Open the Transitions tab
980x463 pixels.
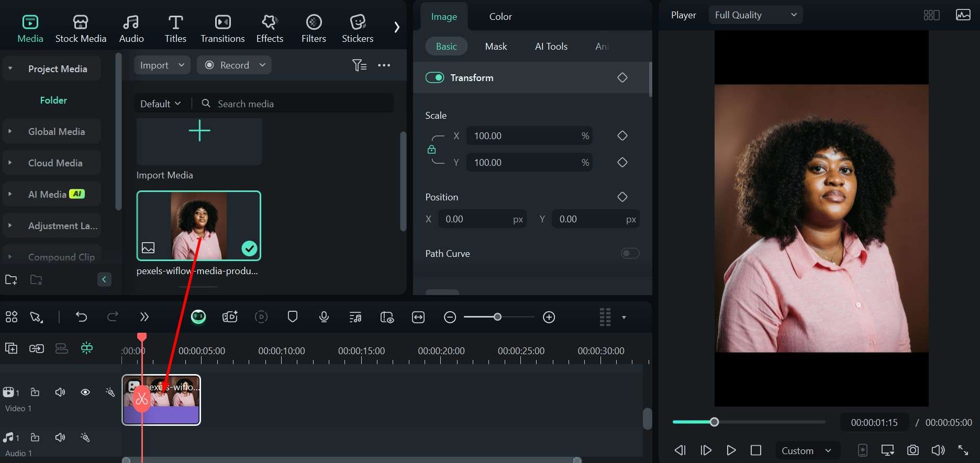[x=222, y=28]
